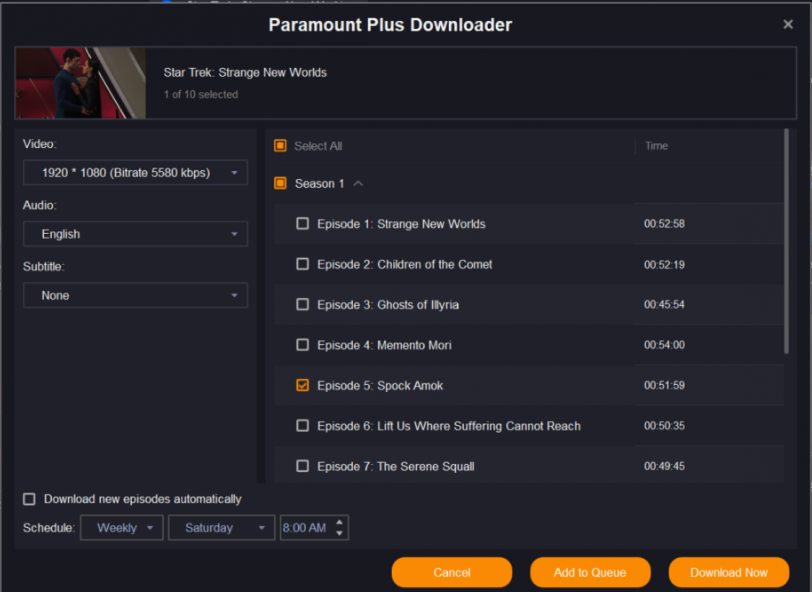Click the 00:49:45 duration

coord(664,466)
